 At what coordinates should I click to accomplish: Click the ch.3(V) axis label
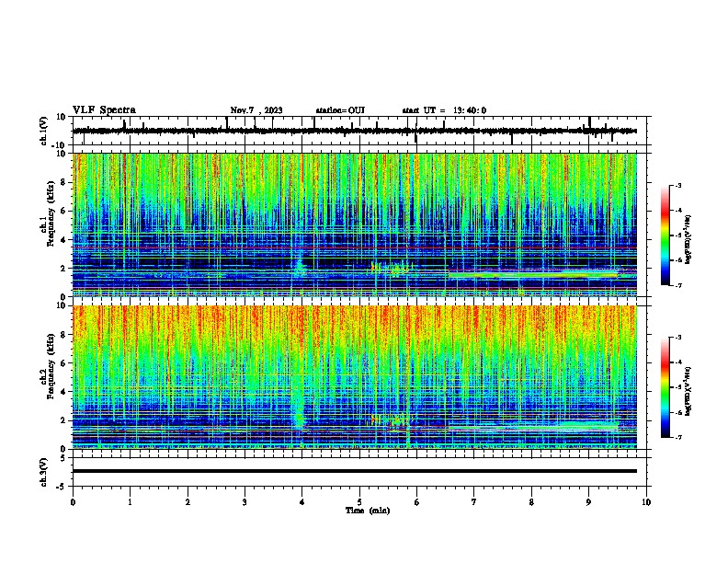pos(43,472)
